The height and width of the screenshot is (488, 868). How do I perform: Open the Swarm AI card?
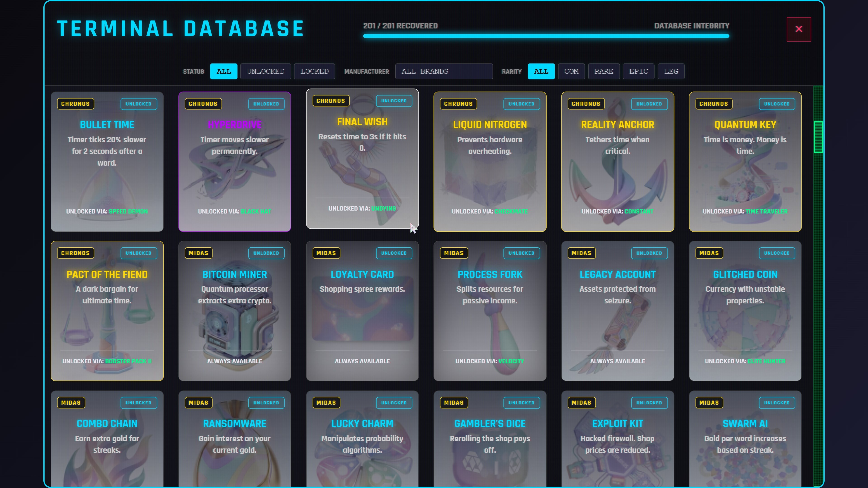(x=745, y=439)
